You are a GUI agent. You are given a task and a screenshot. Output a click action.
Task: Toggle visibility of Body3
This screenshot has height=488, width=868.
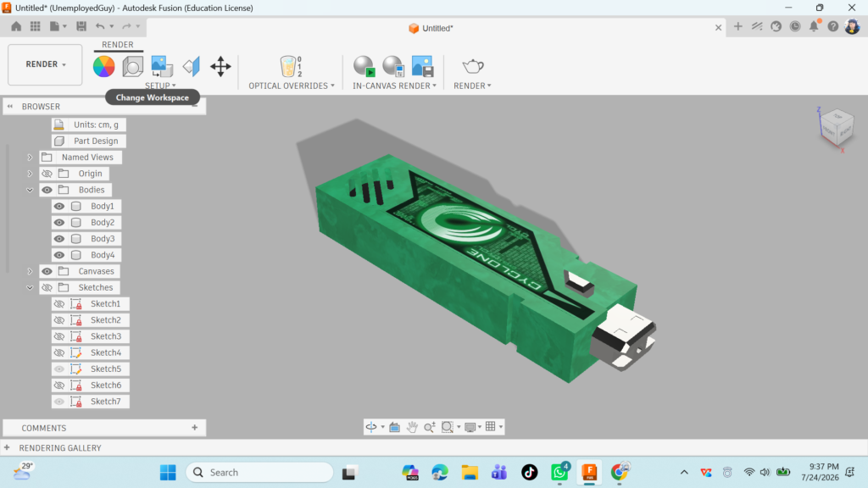tap(59, 239)
